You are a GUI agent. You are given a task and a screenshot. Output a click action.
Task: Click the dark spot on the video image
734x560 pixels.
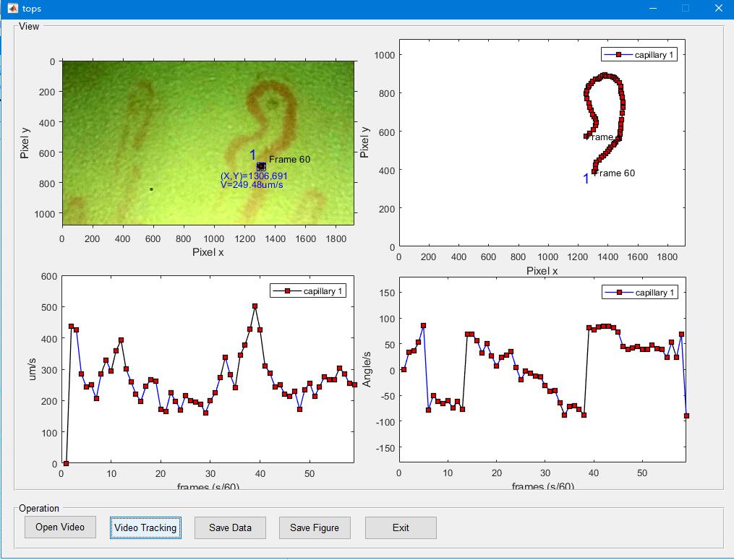point(151,189)
